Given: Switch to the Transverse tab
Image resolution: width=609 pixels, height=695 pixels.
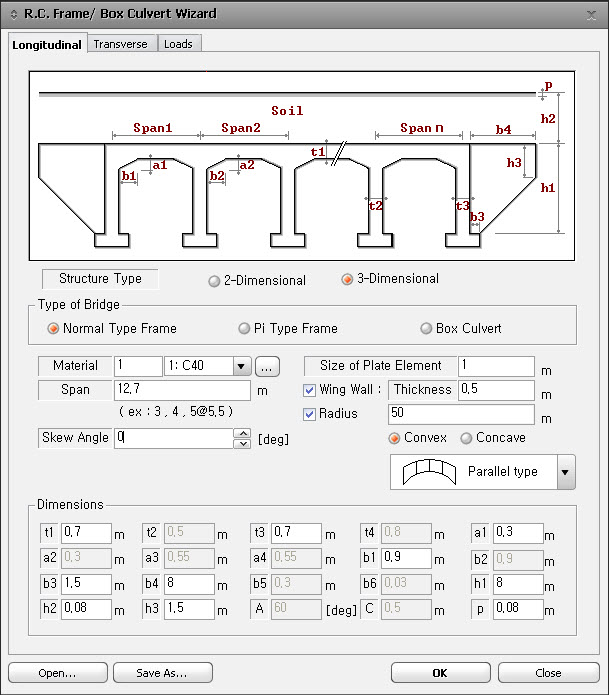Looking at the screenshot, I should pos(120,44).
